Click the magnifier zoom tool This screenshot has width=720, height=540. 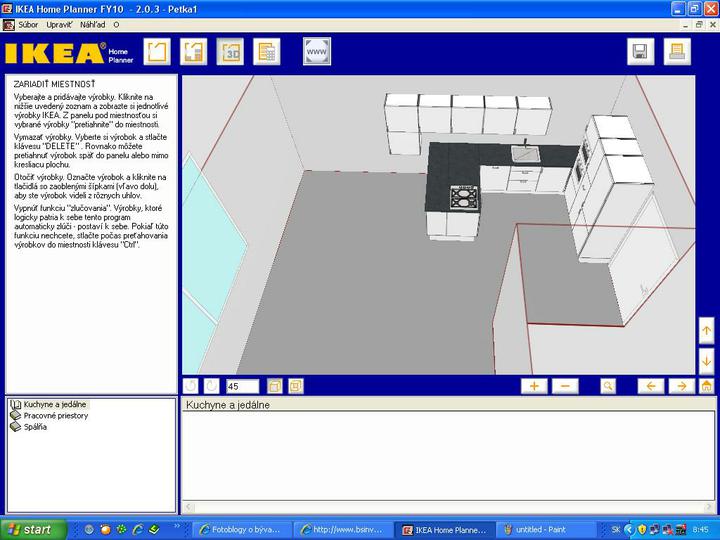608,386
